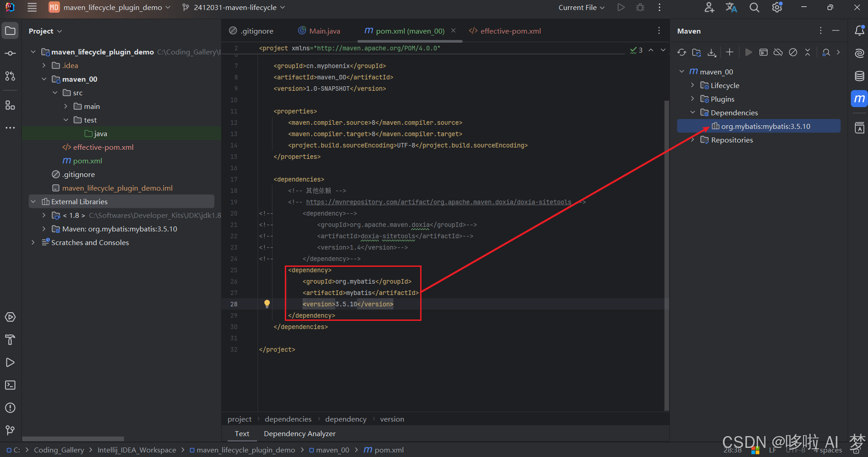Screen dimensions: 868x457
Task: Open Current File run configuration dropdown
Action: 582,7
